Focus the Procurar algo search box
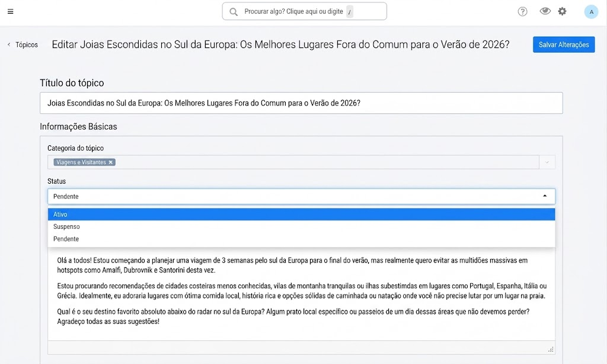 click(304, 11)
